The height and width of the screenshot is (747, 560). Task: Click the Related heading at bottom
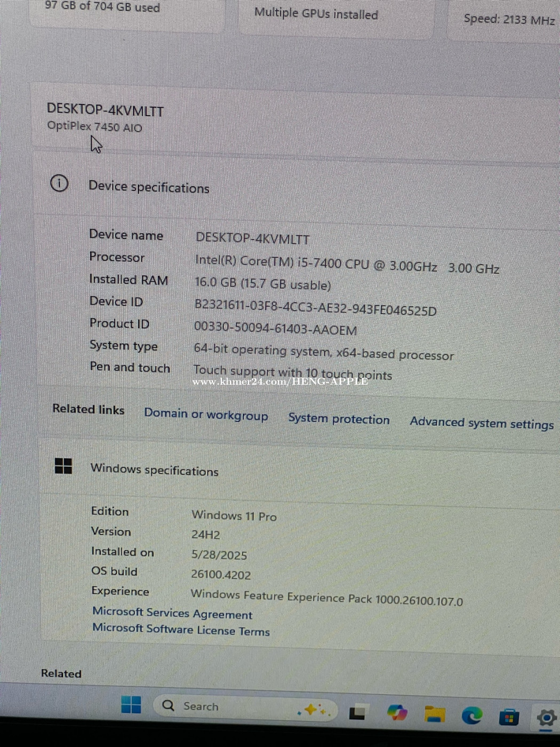(61, 673)
